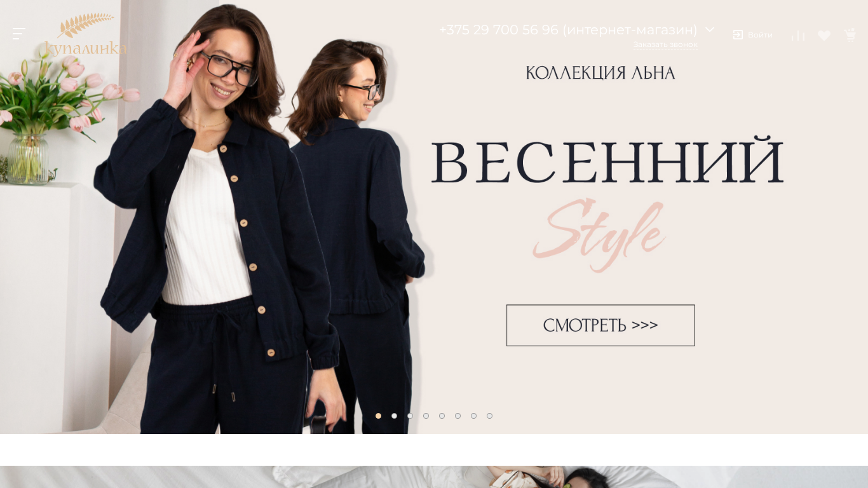Jump to the last carousel slide dot
Image resolution: width=868 pixels, height=488 pixels.
(489, 416)
